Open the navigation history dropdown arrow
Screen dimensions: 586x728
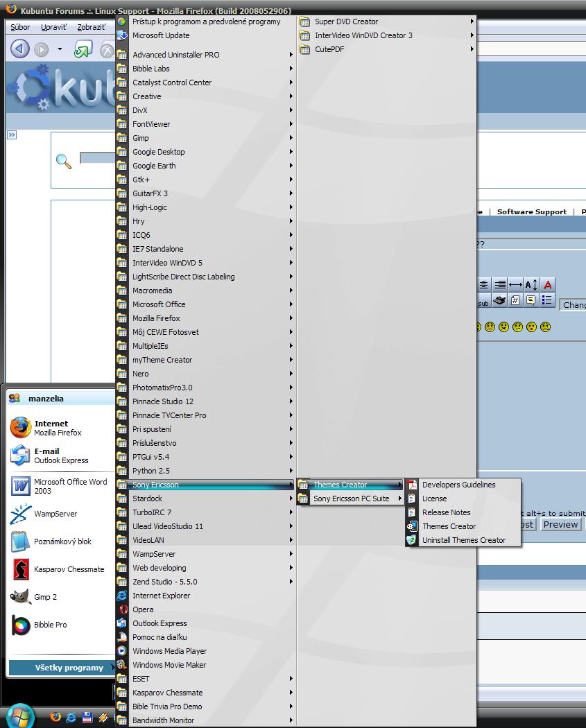point(60,49)
